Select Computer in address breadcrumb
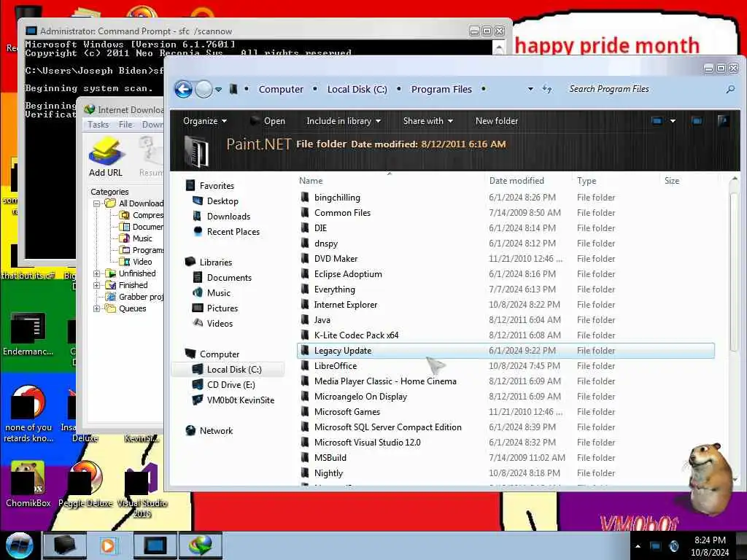The image size is (747, 560). click(x=281, y=89)
